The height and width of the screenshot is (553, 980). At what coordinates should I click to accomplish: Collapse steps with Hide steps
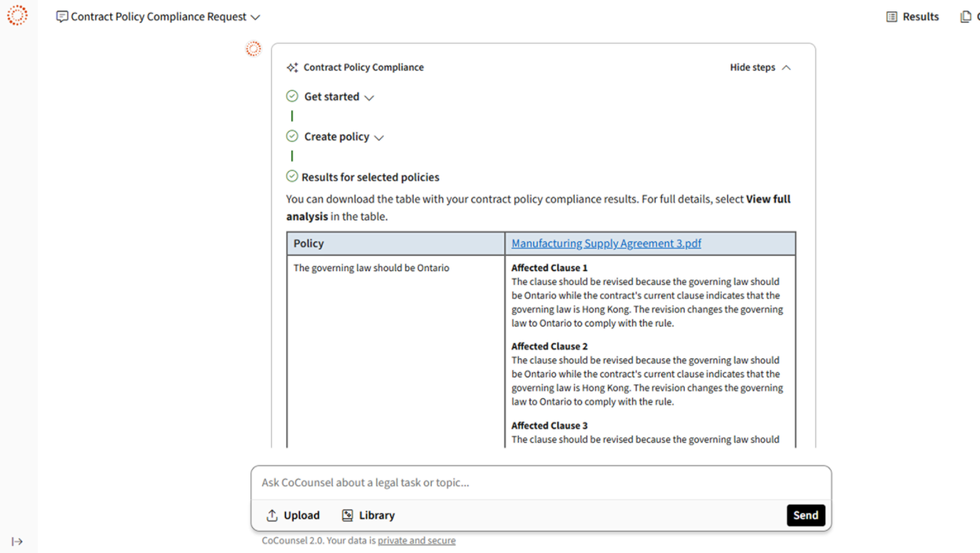(x=760, y=67)
